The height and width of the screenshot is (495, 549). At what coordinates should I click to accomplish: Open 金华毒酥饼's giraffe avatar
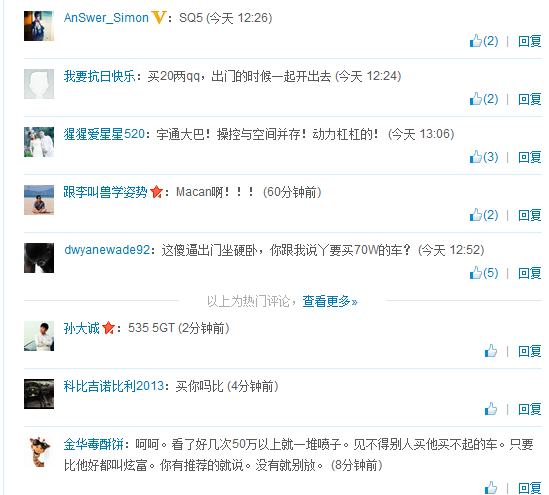pyautogui.click(x=39, y=452)
